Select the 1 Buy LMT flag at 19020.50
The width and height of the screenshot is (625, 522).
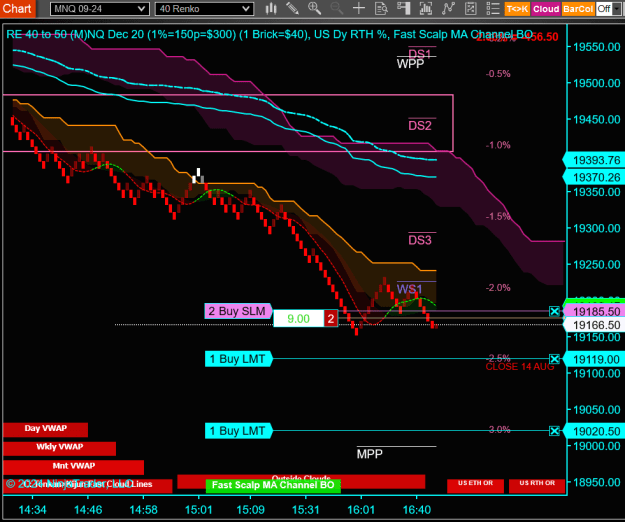tap(238, 431)
